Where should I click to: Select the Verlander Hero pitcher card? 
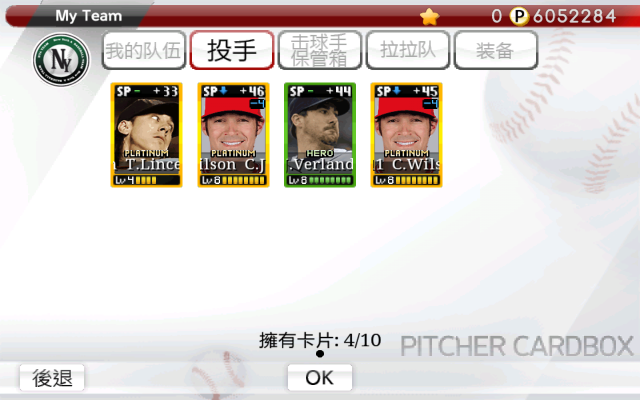pos(320,135)
